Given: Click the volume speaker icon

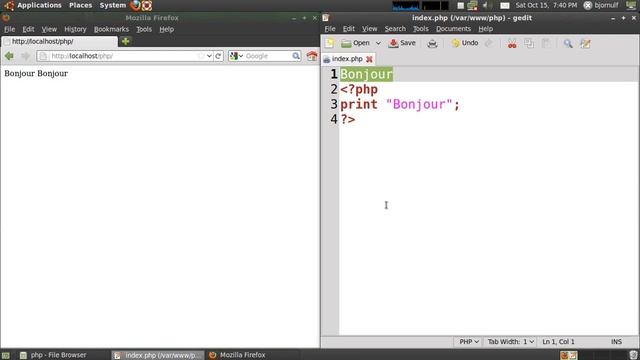Looking at the screenshot, I should 485,5.
